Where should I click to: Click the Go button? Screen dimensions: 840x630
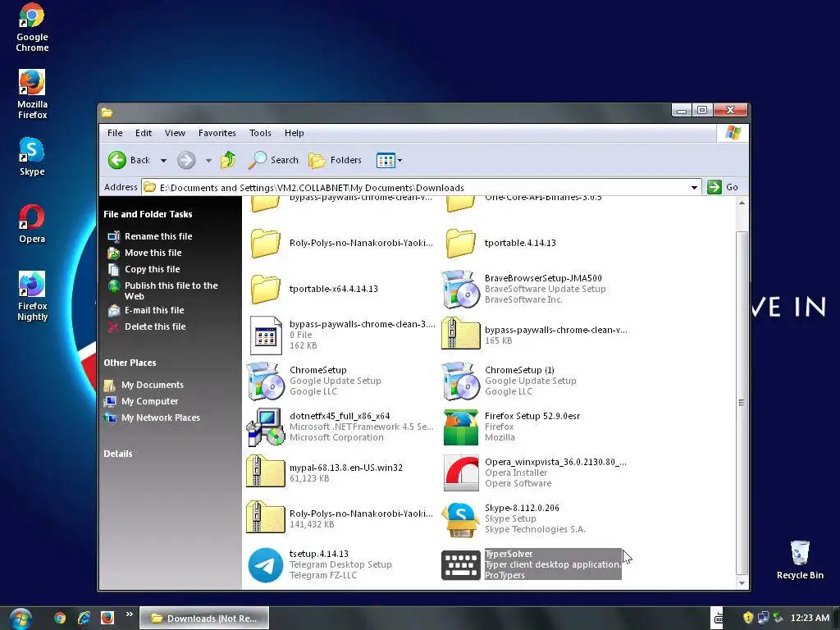pos(723,187)
